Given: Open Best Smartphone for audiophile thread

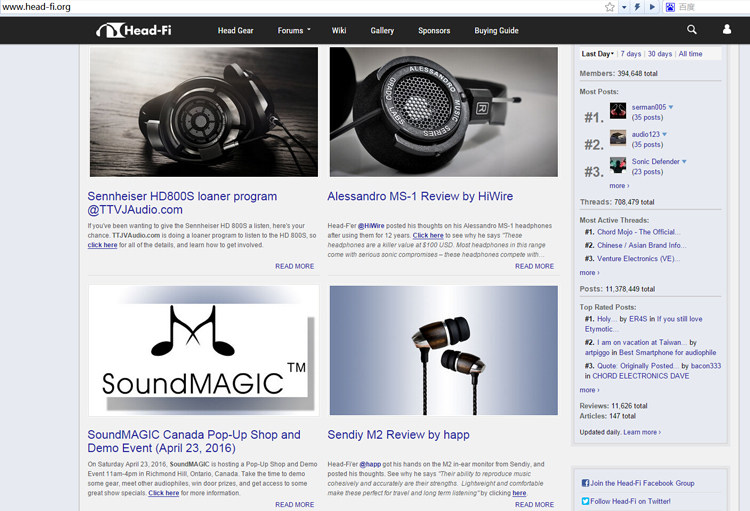Looking at the screenshot, I should coord(668,353).
